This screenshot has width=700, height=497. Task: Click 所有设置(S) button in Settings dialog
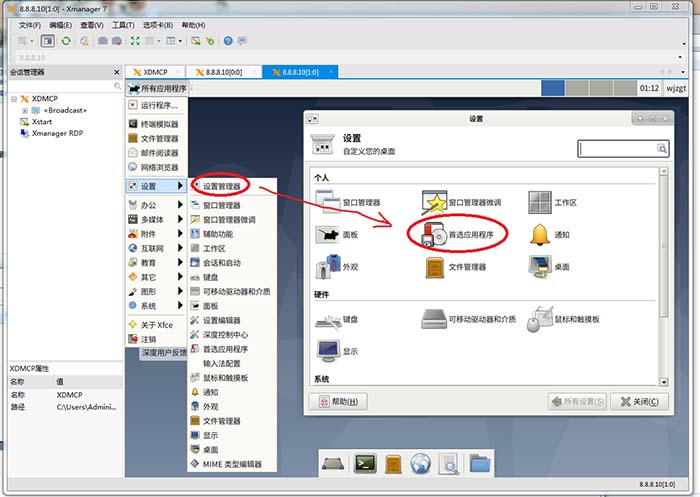tap(578, 401)
